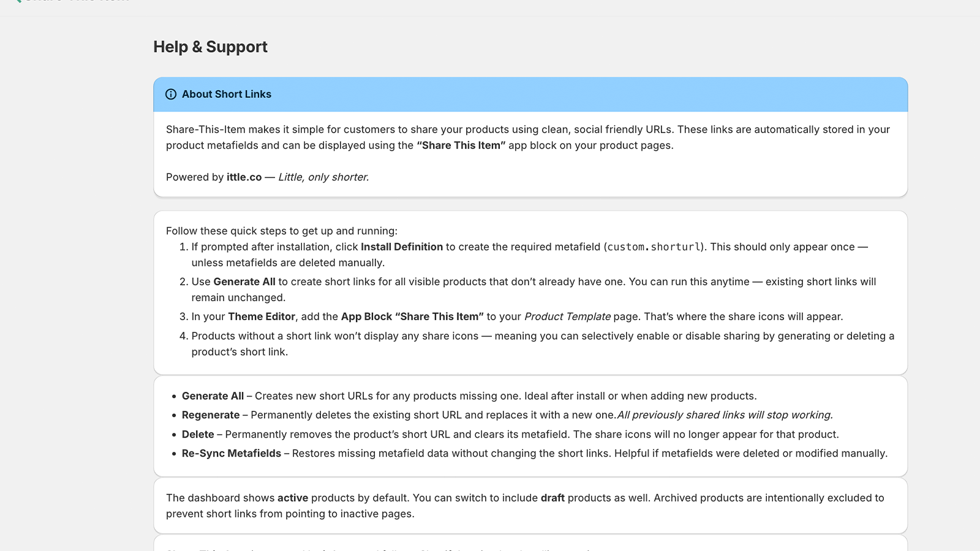Click the bold Install Definition text
This screenshot has width=980, height=551.
401,247
